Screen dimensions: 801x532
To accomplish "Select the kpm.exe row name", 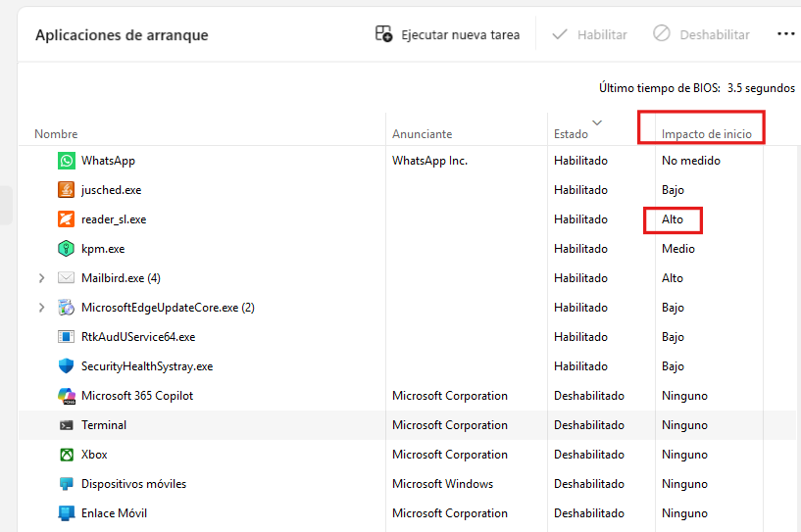I will click(x=103, y=249).
